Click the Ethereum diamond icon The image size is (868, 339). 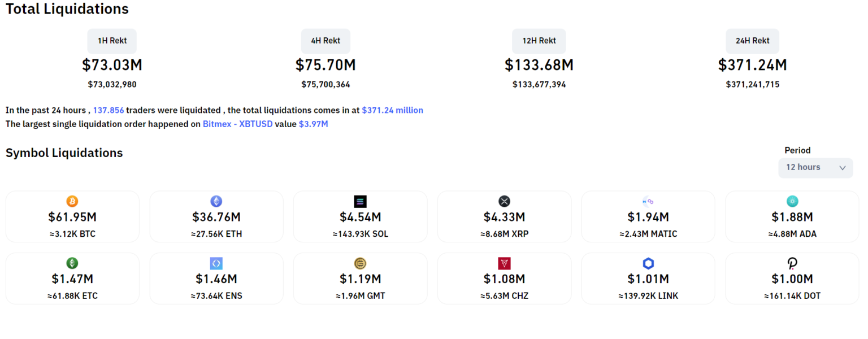tap(216, 201)
